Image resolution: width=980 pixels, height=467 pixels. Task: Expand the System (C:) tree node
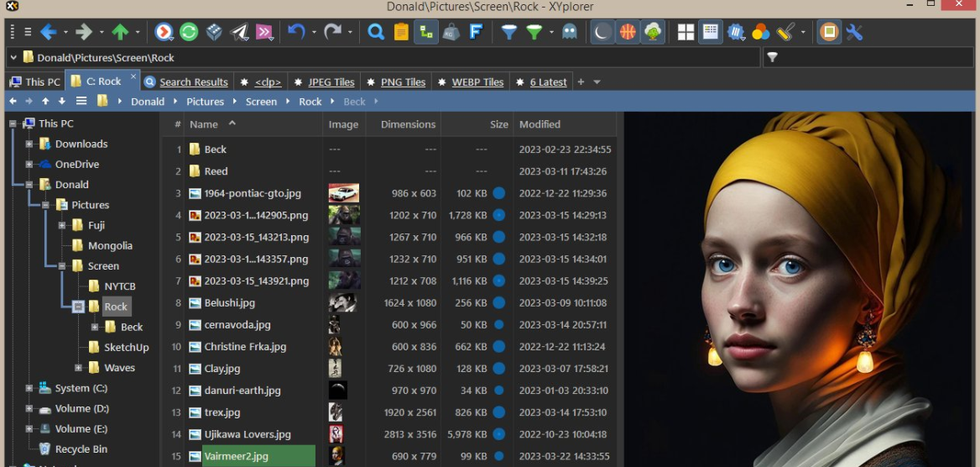point(29,388)
